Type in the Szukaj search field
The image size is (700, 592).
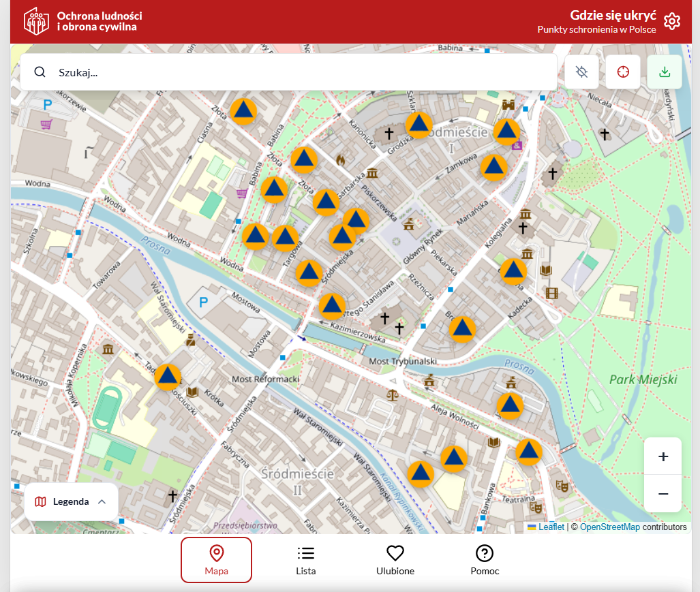point(300,72)
